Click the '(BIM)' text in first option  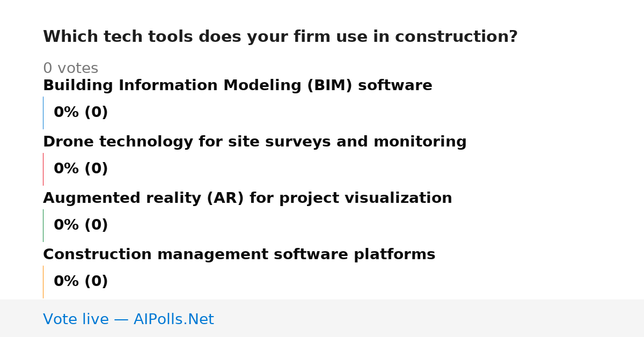point(330,86)
